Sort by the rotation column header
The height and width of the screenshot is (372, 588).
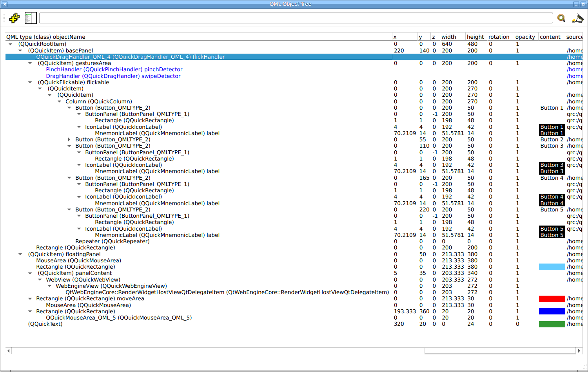[x=499, y=37]
